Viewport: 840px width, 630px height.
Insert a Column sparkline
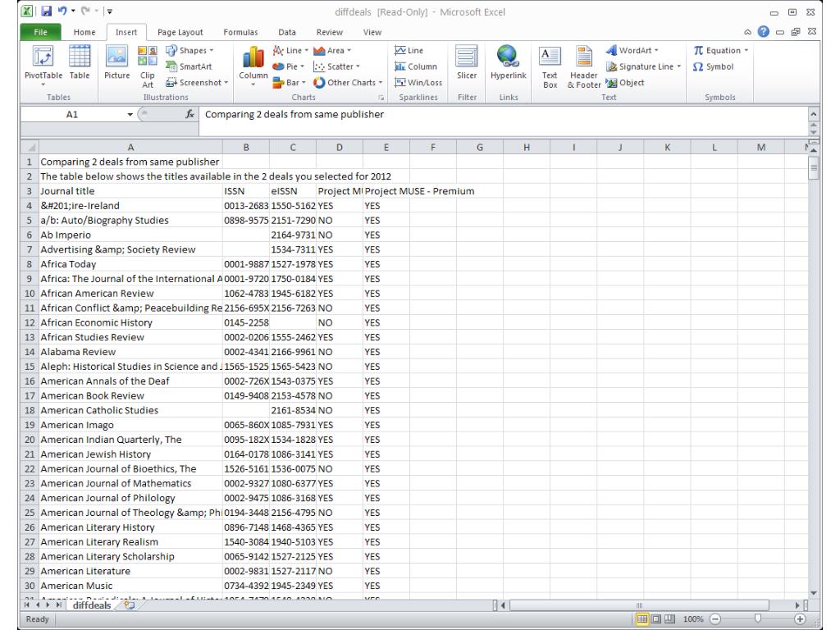point(416,66)
